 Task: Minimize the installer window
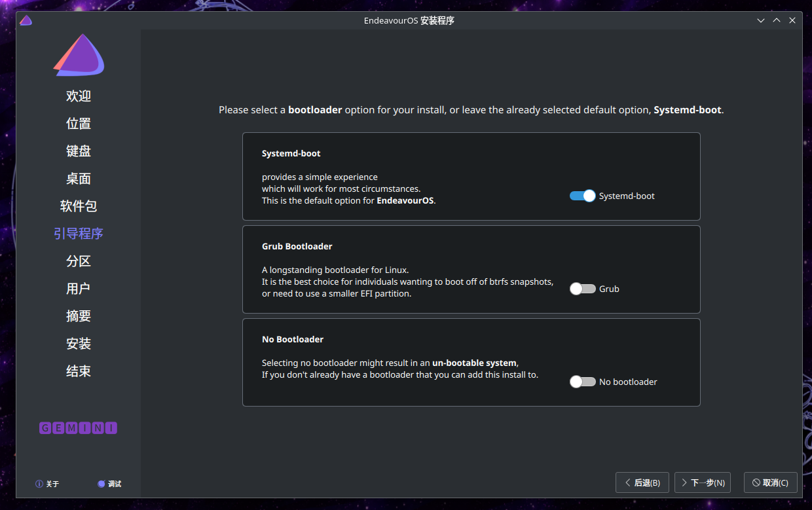click(x=761, y=20)
